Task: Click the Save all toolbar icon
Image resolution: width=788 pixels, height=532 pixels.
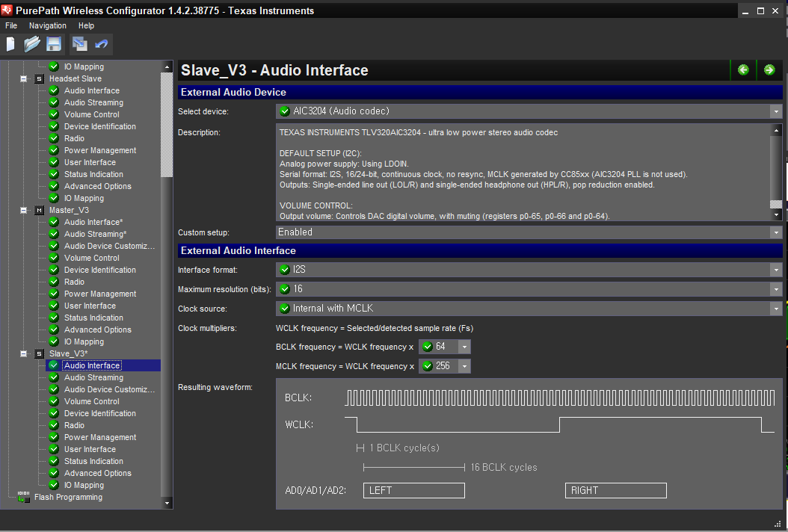Action: pos(79,44)
